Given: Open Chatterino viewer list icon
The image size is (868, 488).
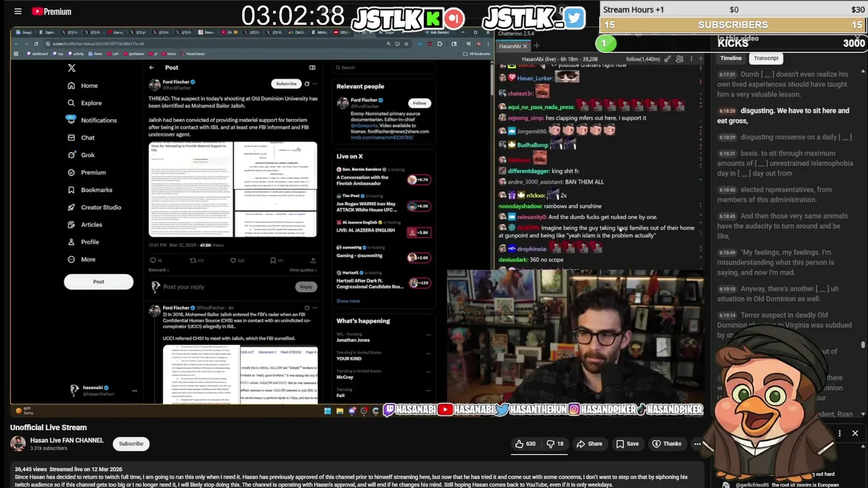Looking at the screenshot, I should (x=679, y=59).
